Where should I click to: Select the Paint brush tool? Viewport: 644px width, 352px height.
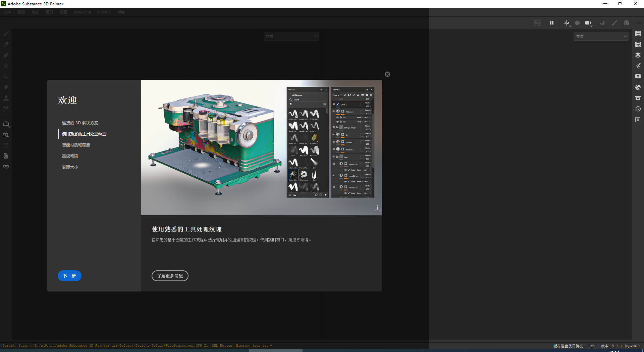6,34
